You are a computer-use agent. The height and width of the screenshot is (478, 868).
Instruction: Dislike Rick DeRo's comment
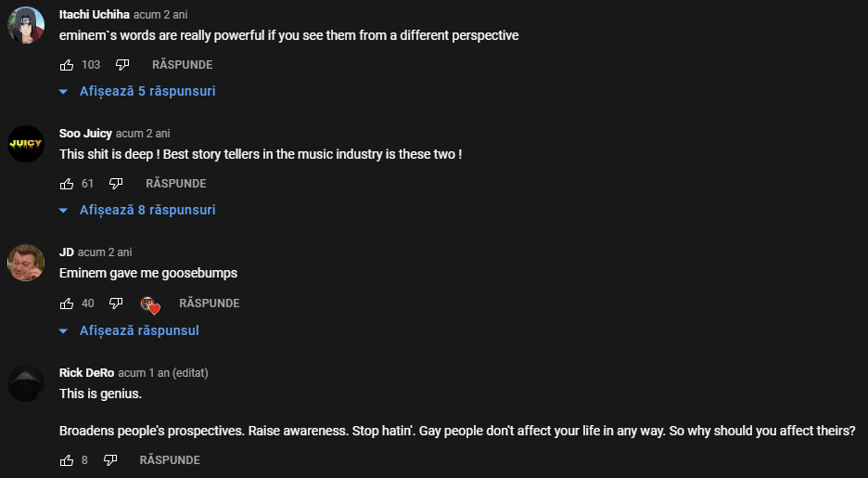(110, 459)
